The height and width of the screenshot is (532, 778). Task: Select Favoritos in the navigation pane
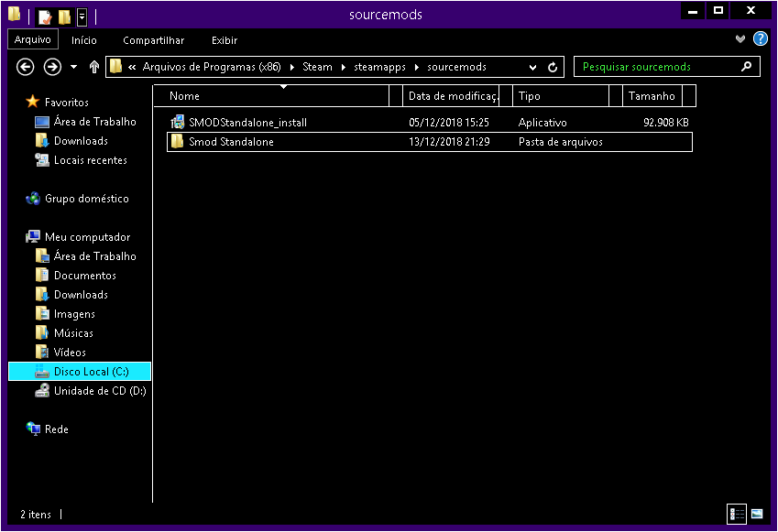point(67,103)
